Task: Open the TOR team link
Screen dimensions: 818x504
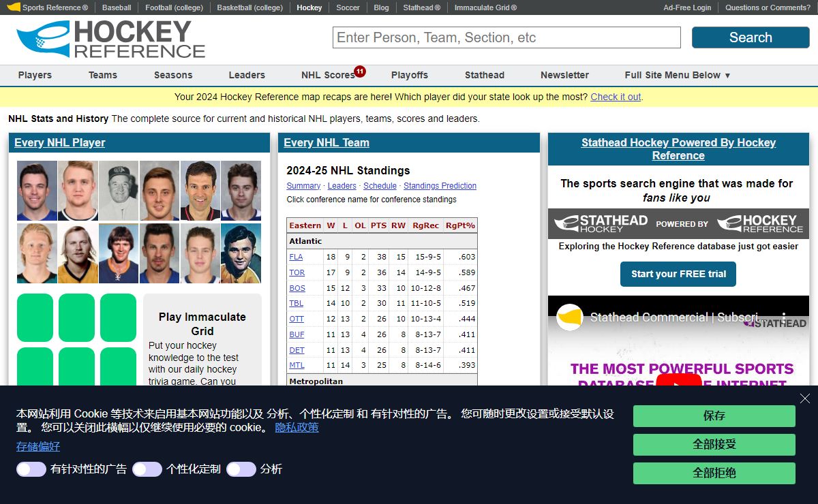Action: 297,272
